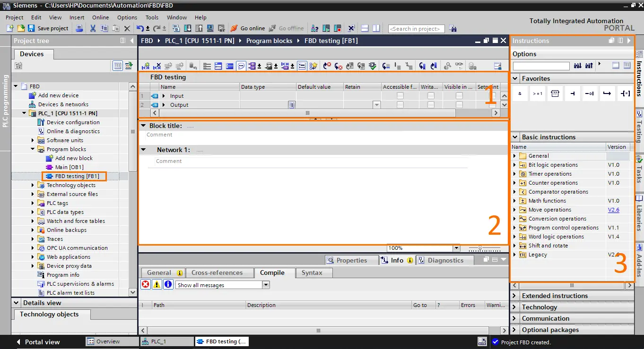
Task: Open the V2.6 version link
Action: point(613,210)
